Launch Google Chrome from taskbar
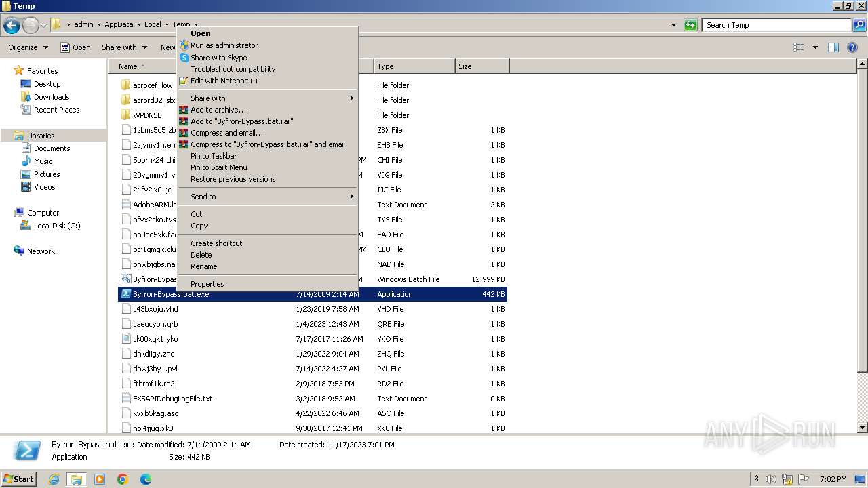 point(123,479)
